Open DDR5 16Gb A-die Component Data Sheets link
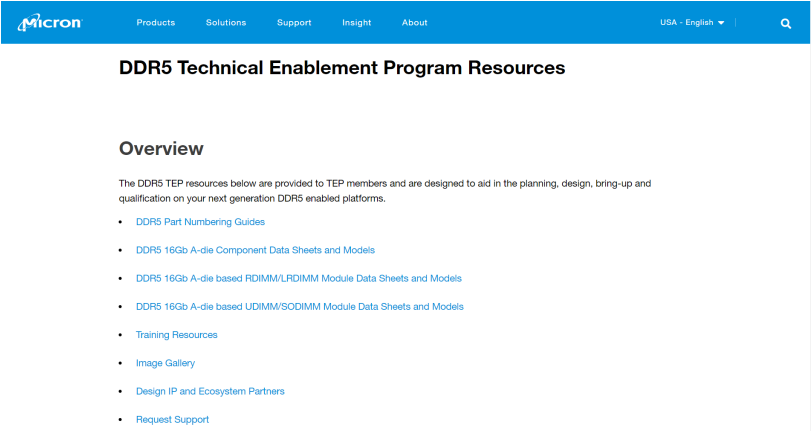This screenshot has height=431, width=812. pyautogui.click(x=255, y=250)
